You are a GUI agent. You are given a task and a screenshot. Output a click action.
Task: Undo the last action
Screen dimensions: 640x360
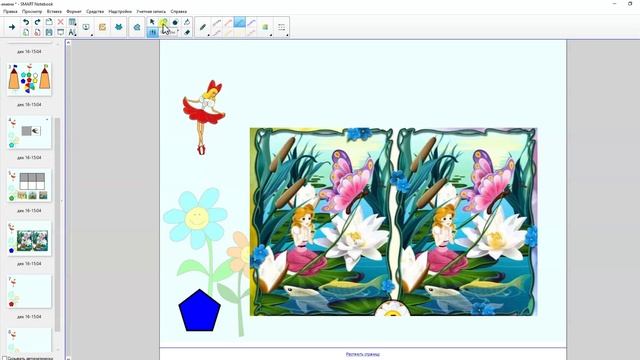[x=26, y=22]
